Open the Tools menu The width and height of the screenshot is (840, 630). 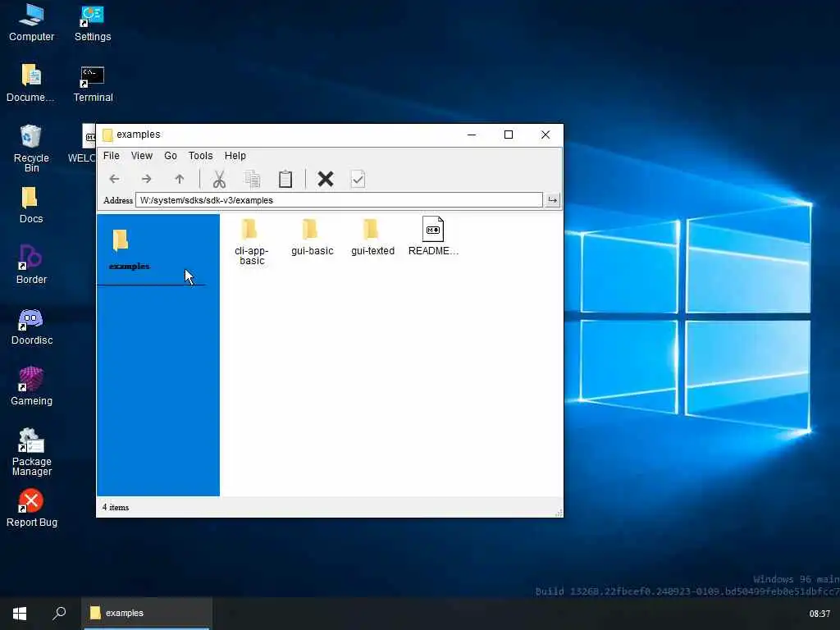pyautogui.click(x=200, y=156)
